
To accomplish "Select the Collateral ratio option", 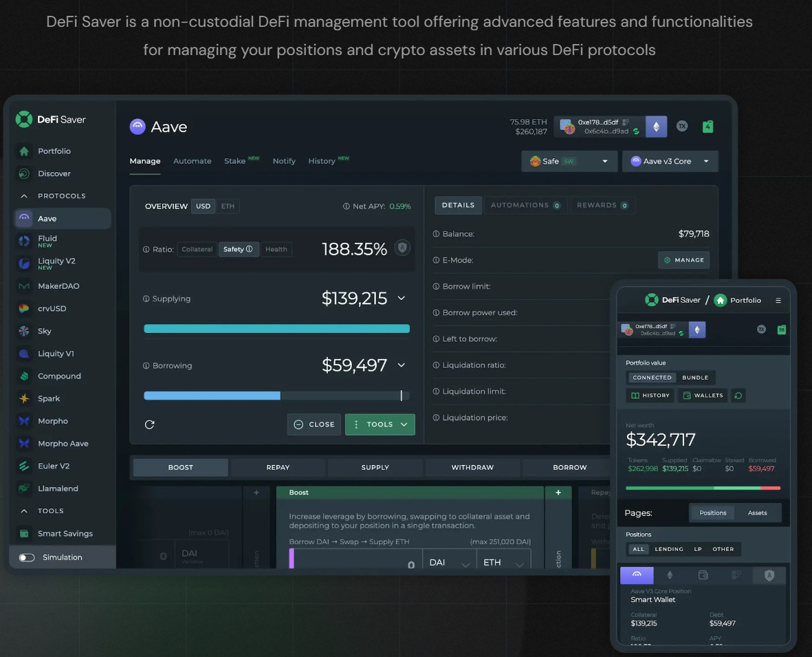I will (x=197, y=249).
